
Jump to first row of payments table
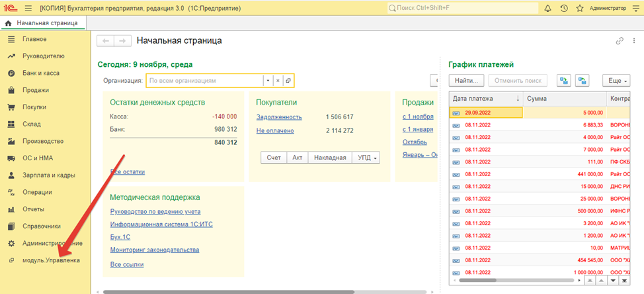point(589,281)
